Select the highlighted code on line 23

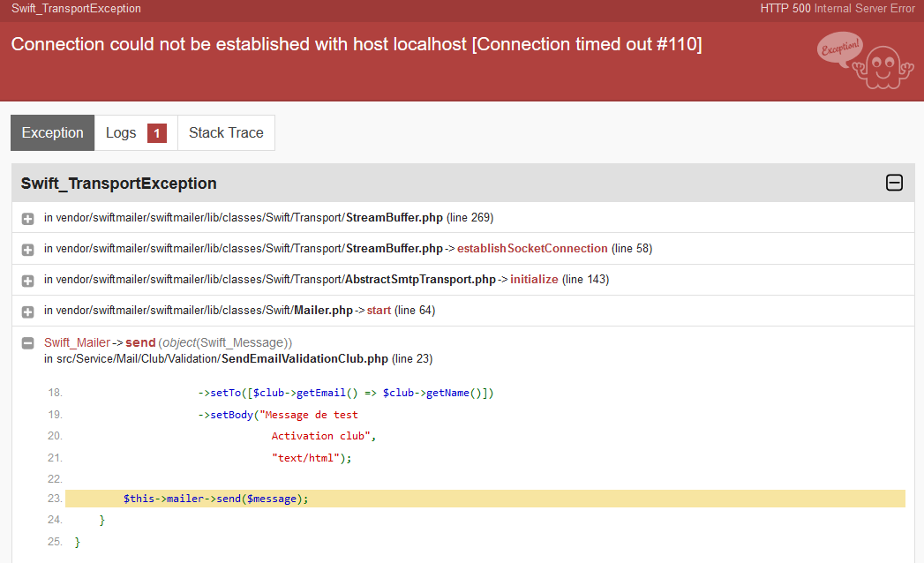pos(214,498)
